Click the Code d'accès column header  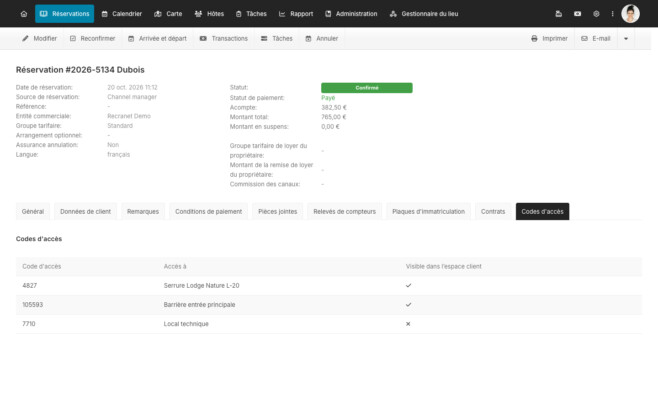tap(42, 267)
